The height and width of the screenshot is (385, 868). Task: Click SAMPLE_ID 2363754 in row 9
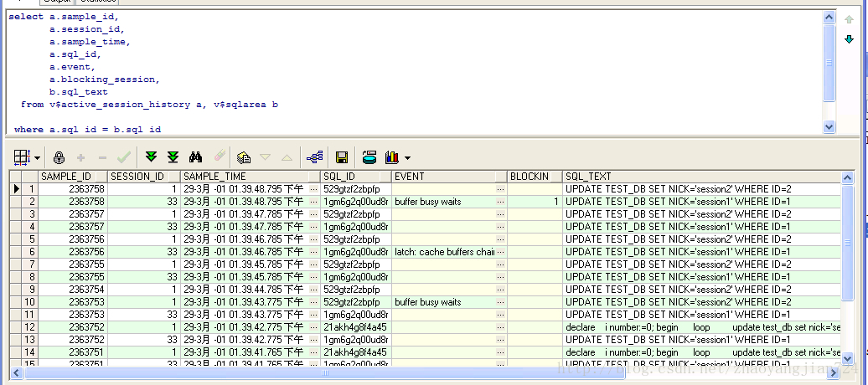coord(86,290)
